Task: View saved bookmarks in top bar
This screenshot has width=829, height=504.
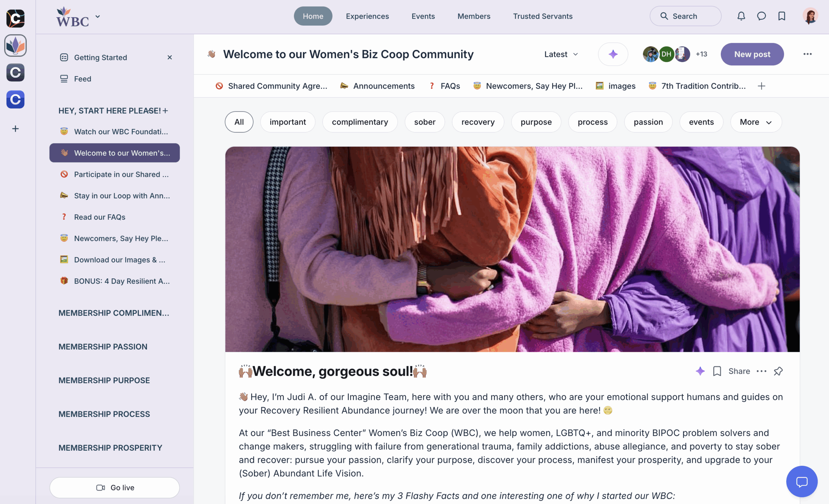Action: 782,16
